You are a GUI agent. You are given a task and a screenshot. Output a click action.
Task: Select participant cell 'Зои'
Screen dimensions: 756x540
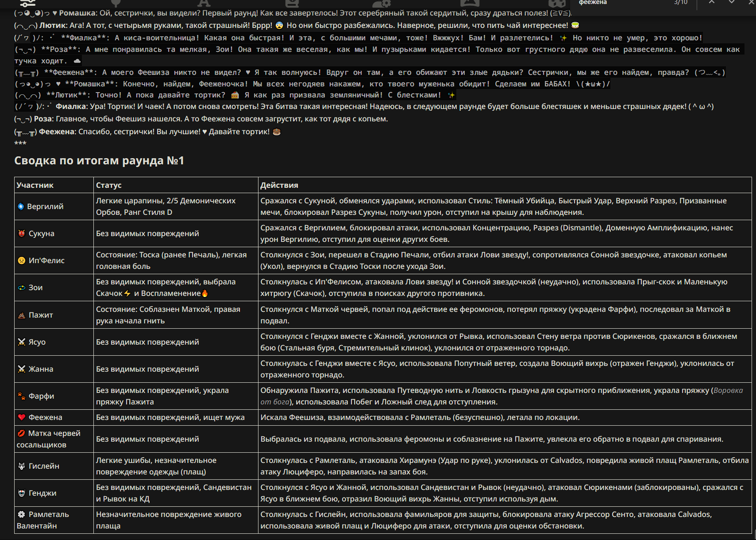coord(54,287)
